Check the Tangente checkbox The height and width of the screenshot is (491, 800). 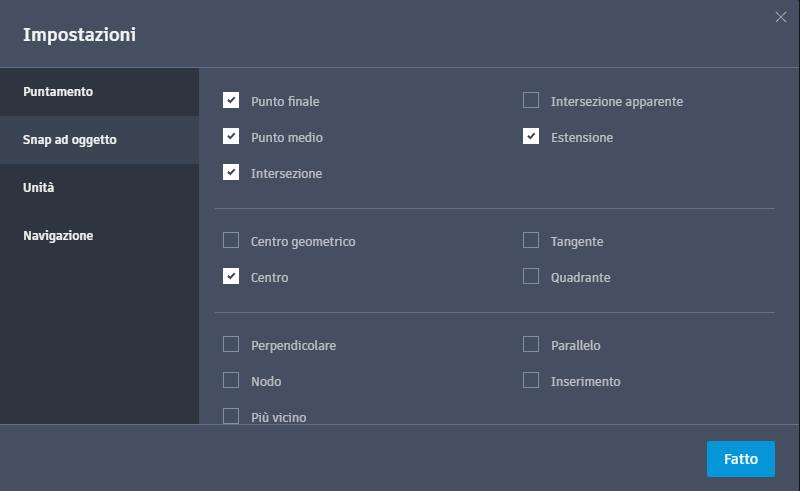tap(531, 240)
